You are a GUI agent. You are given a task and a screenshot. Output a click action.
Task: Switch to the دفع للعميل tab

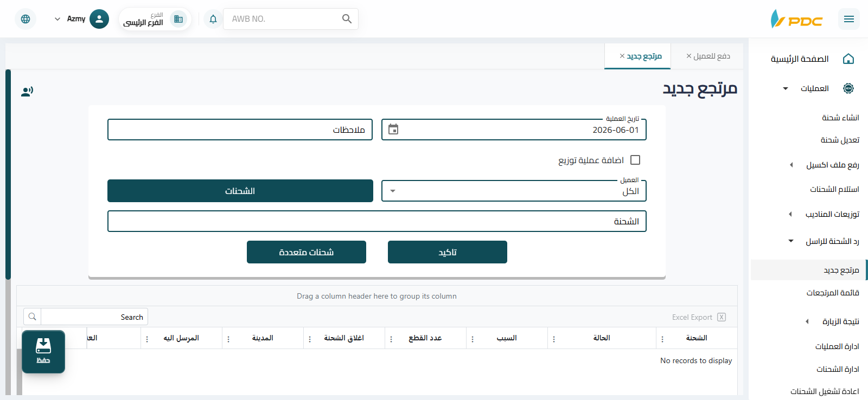[x=708, y=56]
